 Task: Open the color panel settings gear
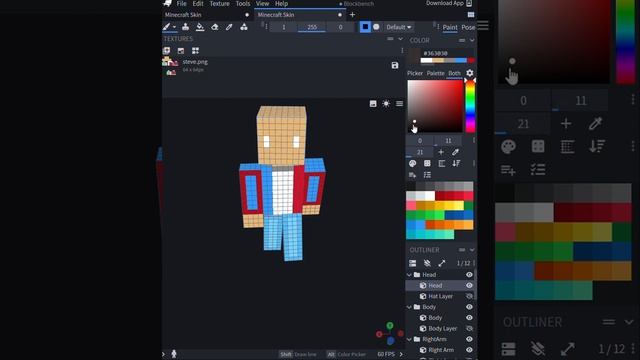[x=470, y=73]
